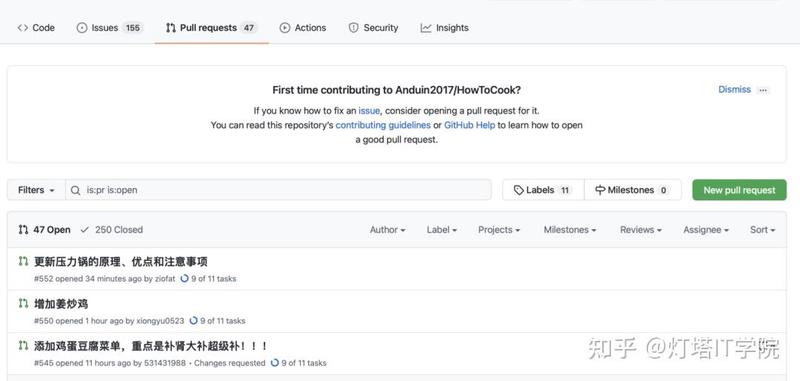Click the task progress icon on #552
This screenshot has width=800, height=381.
[x=185, y=279]
